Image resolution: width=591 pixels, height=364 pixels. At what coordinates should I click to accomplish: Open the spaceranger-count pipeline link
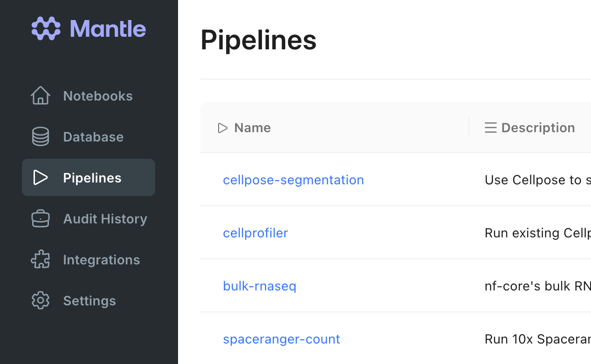point(282,339)
